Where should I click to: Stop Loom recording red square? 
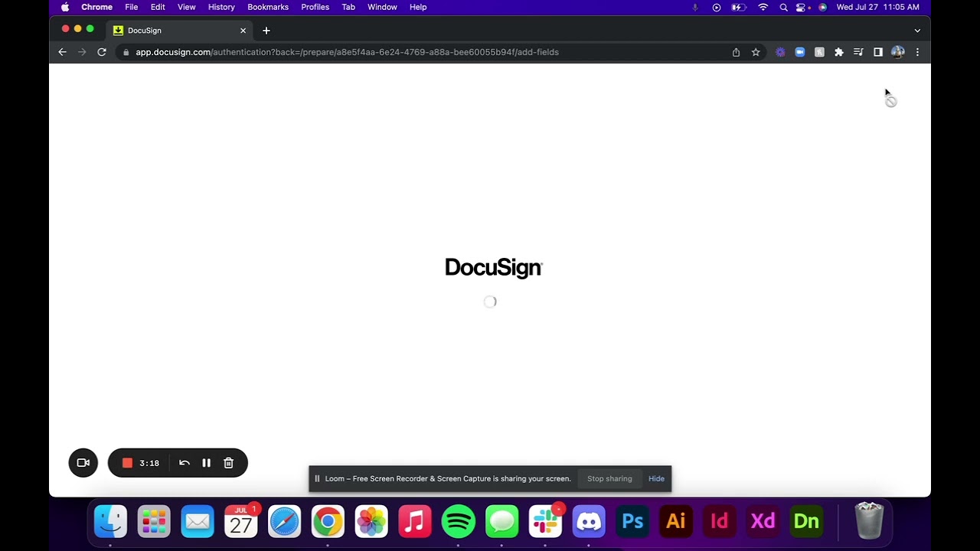(x=127, y=463)
